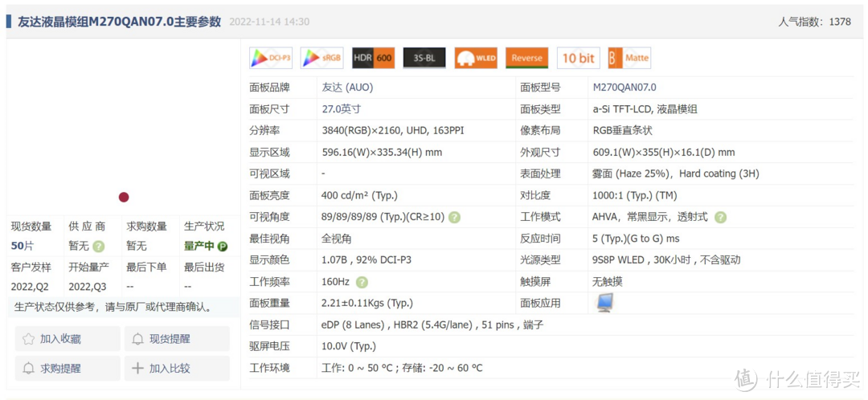868x400 pixels.
Task: Click 加入收藏 button
Action: tap(68, 339)
